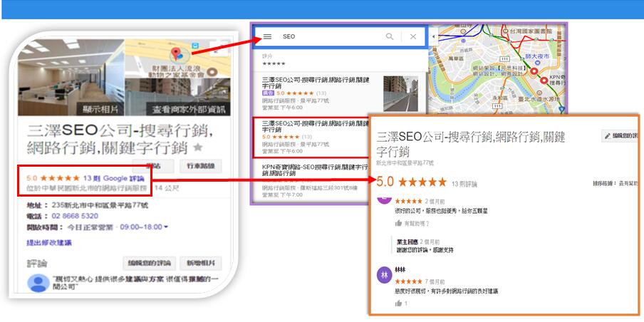Call phone number 02 8668 5320
This screenshot has height=322, width=644.
[x=75, y=216]
